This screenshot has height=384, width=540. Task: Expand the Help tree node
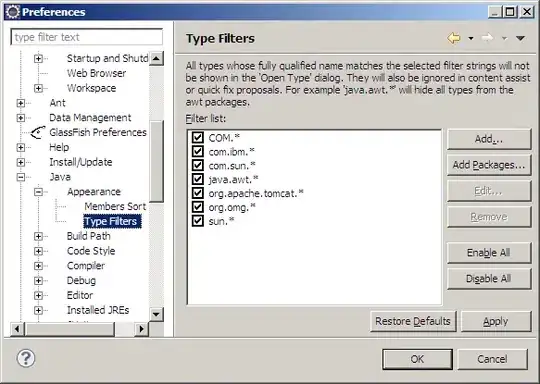(21, 147)
